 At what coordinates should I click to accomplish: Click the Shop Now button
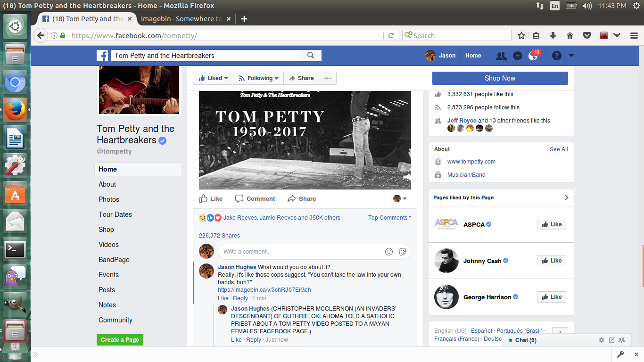click(x=500, y=78)
